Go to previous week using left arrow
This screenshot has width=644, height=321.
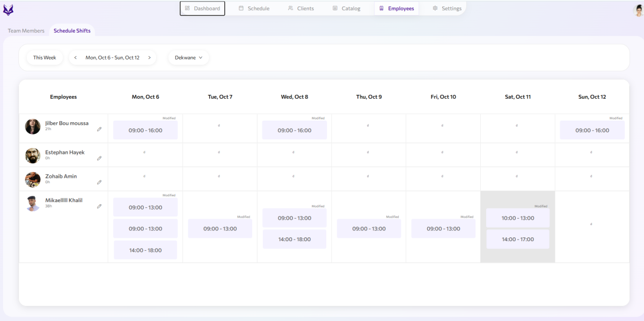click(76, 58)
